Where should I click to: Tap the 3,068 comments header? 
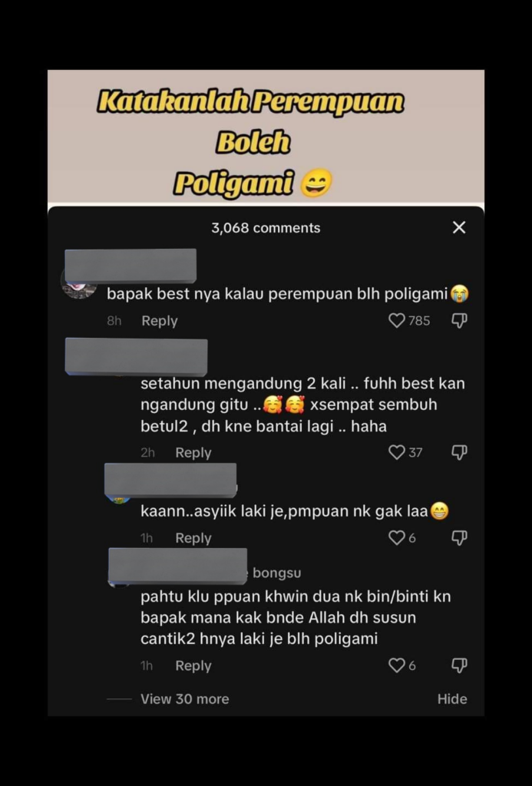click(x=266, y=228)
